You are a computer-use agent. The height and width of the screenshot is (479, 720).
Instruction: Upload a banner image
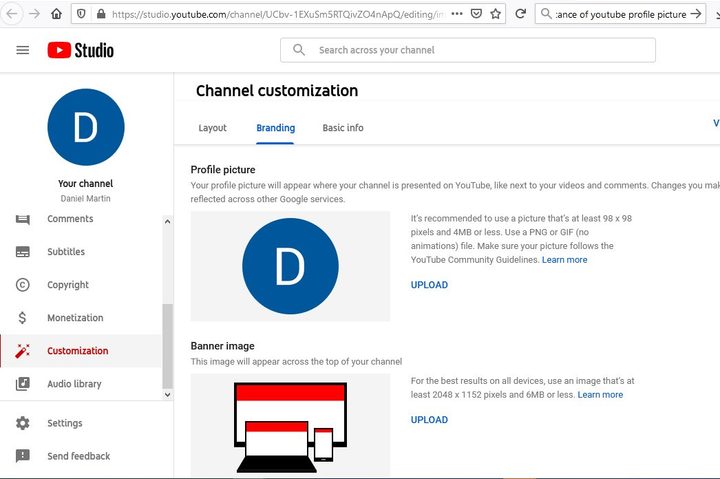tap(429, 420)
